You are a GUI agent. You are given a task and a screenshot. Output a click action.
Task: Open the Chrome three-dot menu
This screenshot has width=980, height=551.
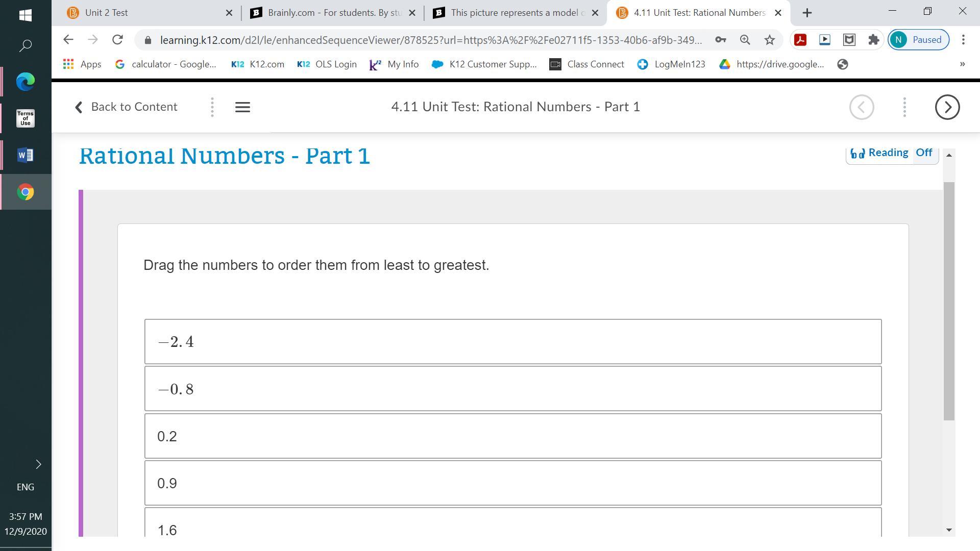click(963, 40)
